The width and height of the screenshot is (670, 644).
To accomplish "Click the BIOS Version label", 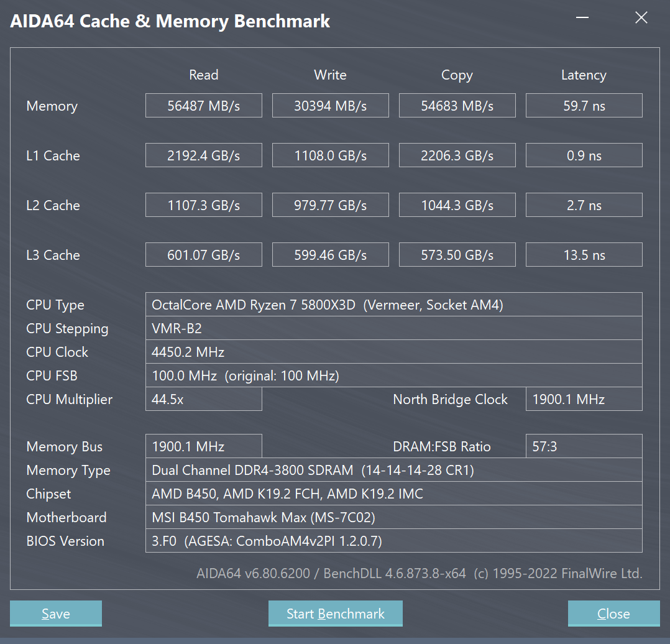I will click(x=65, y=541).
